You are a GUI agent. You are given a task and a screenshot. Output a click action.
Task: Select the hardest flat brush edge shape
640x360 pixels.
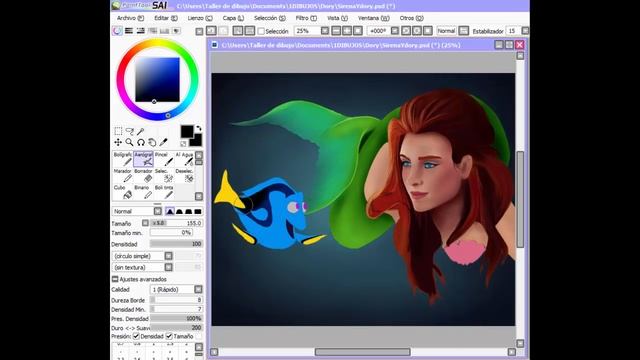198,211
